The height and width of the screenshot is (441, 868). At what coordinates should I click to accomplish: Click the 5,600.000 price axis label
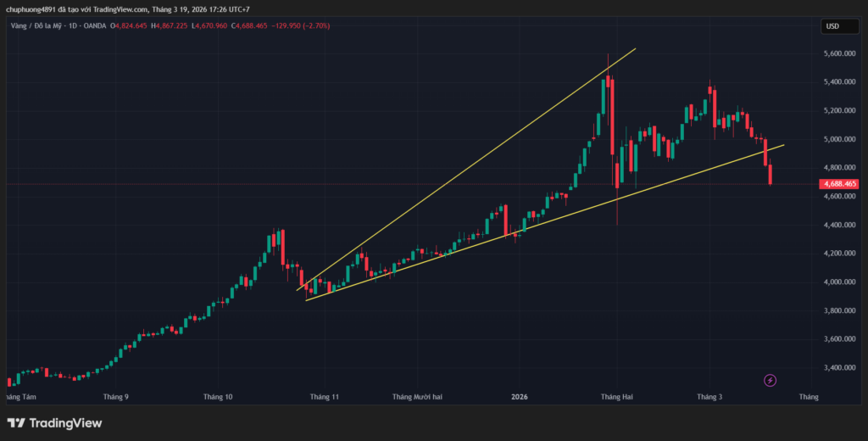coord(839,53)
